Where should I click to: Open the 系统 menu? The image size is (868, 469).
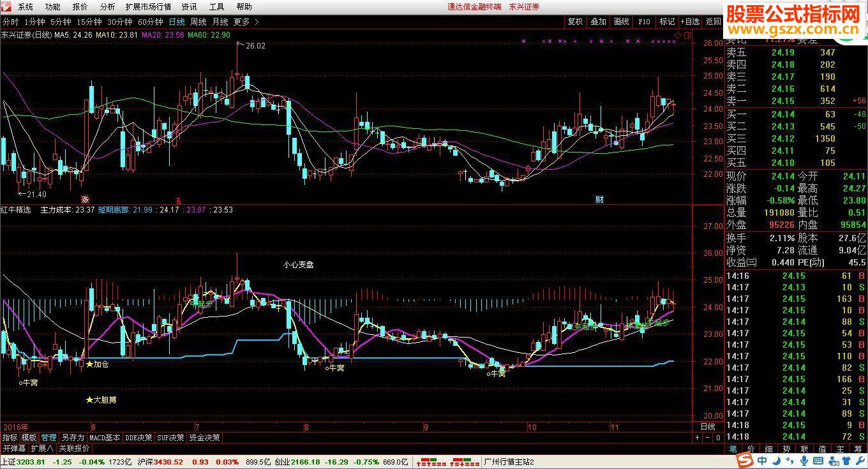pos(25,6)
